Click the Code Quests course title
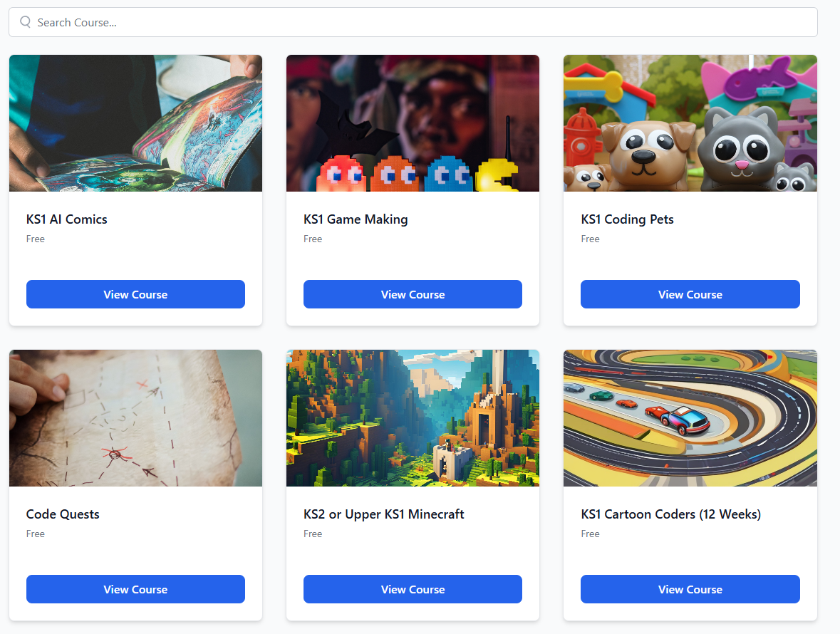This screenshot has height=634, width=840. point(63,514)
